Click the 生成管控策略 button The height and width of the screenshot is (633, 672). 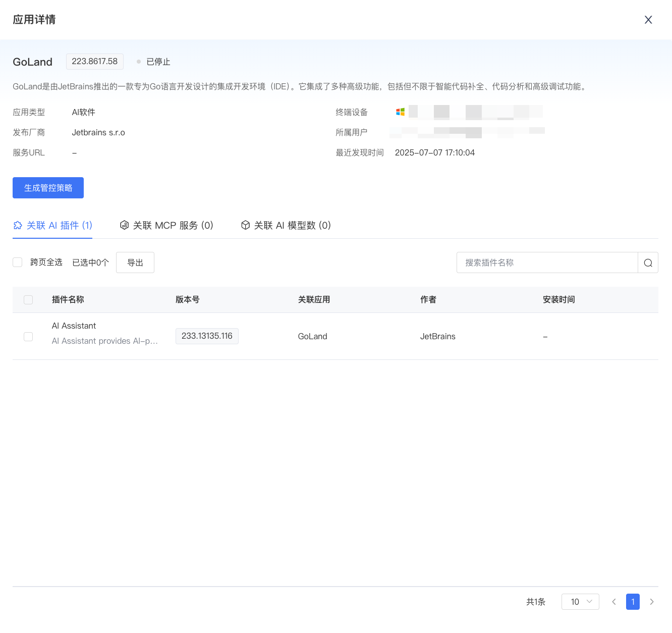click(48, 188)
